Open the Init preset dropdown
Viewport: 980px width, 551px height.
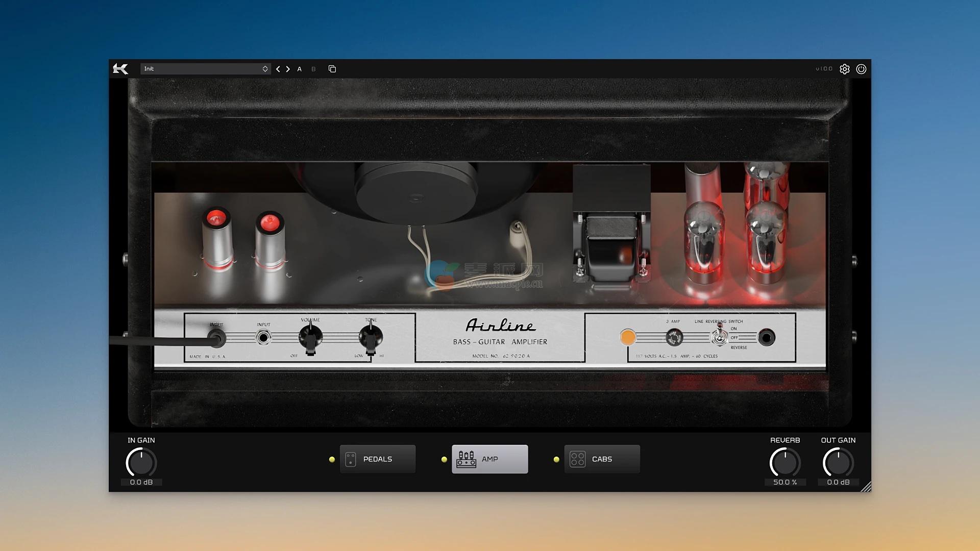(205, 69)
